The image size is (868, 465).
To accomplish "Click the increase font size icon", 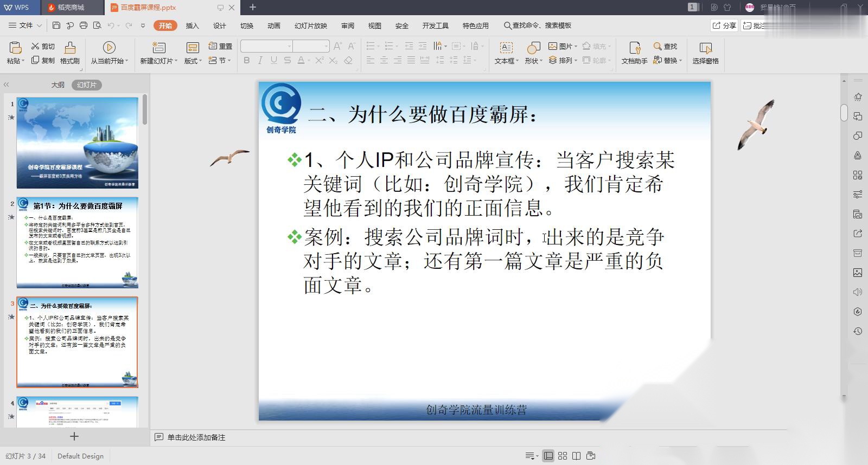I will click(x=337, y=46).
